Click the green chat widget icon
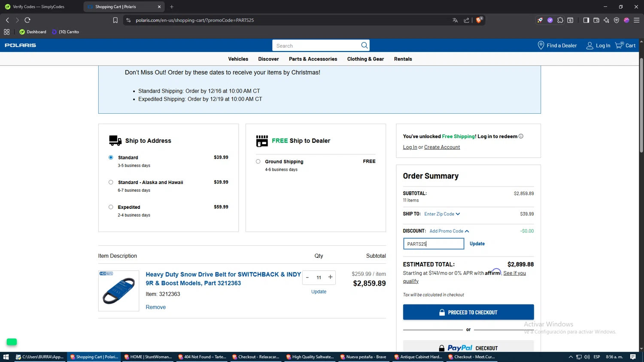Image resolution: width=644 pixels, height=362 pixels. (12, 342)
